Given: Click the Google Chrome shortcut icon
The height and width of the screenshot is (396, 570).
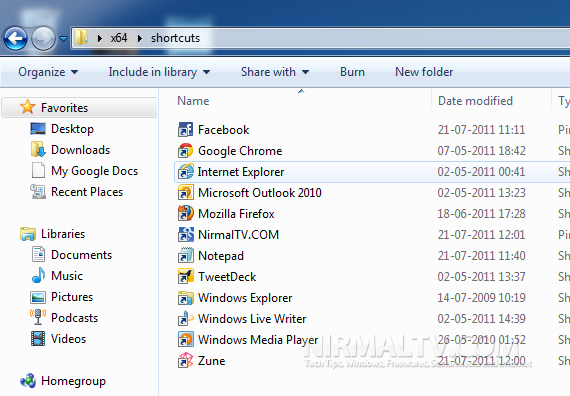Looking at the screenshot, I should [185, 151].
